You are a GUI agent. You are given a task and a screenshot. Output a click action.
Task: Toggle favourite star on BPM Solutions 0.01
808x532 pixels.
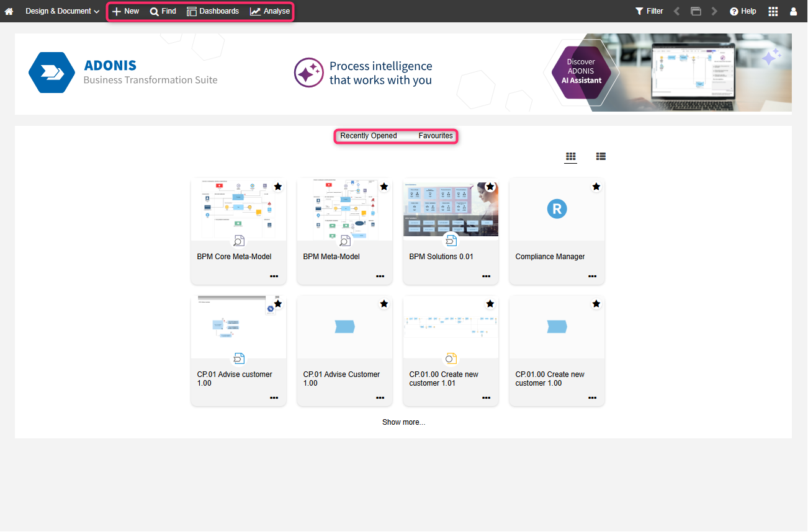click(490, 186)
